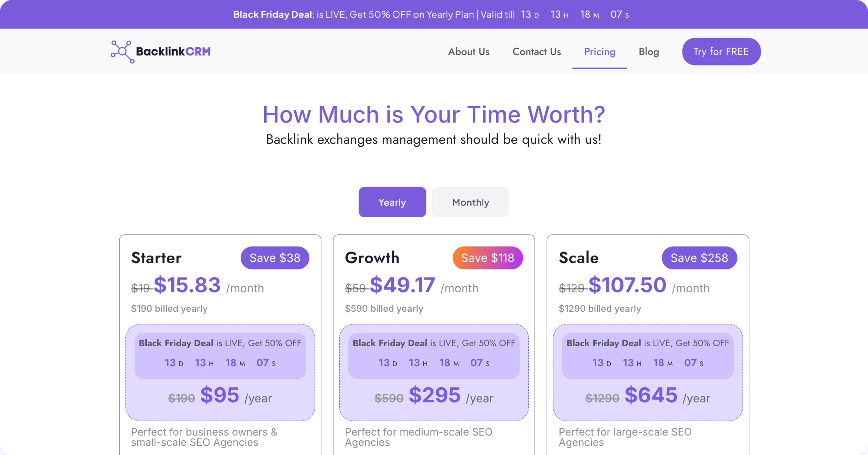Click the BacklinkCRM network logo icon
The image size is (868, 455).
(x=122, y=52)
